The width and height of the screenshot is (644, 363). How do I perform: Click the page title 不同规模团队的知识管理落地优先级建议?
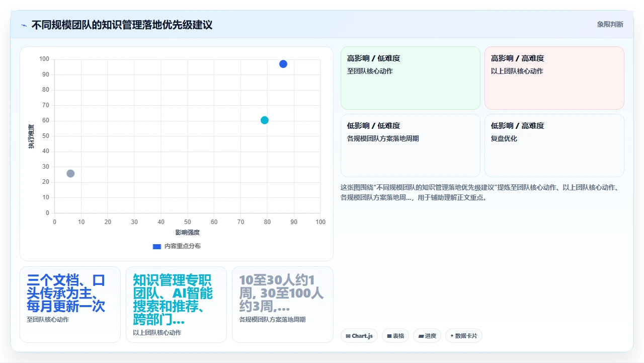(122, 25)
